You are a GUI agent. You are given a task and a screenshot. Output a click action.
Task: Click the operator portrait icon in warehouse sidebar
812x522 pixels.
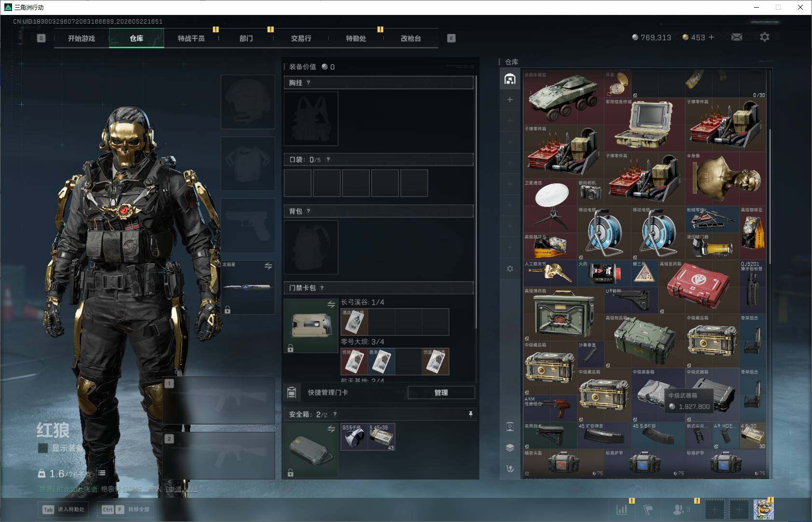click(x=510, y=426)
